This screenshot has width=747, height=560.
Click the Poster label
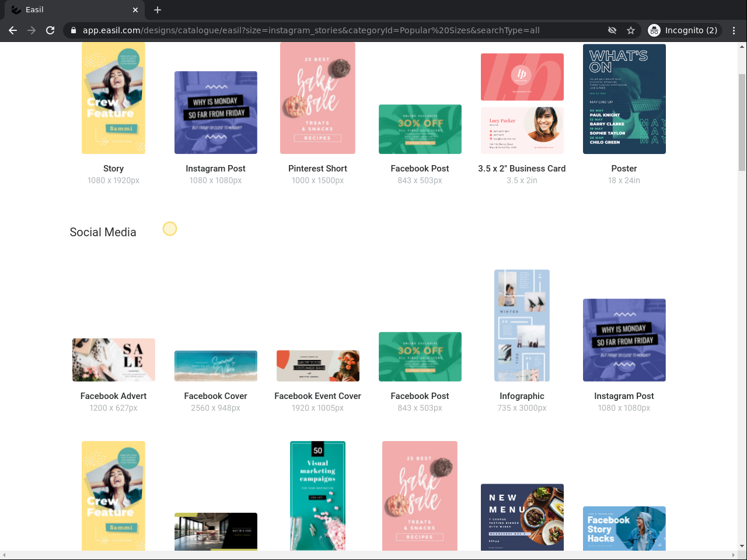(624, 169)
